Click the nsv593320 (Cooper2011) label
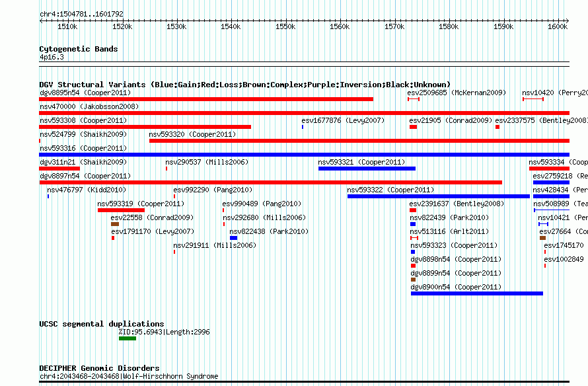This screenshot has width=588, height=386. coord(192,134)
